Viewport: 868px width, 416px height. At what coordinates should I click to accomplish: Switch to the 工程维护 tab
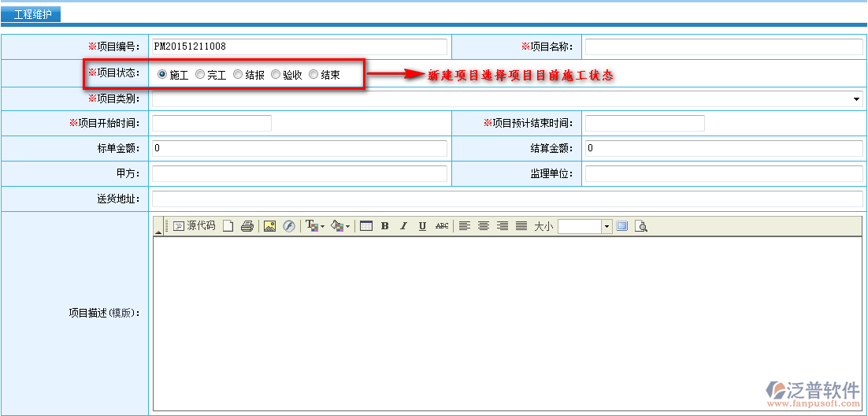coord(32,14)
